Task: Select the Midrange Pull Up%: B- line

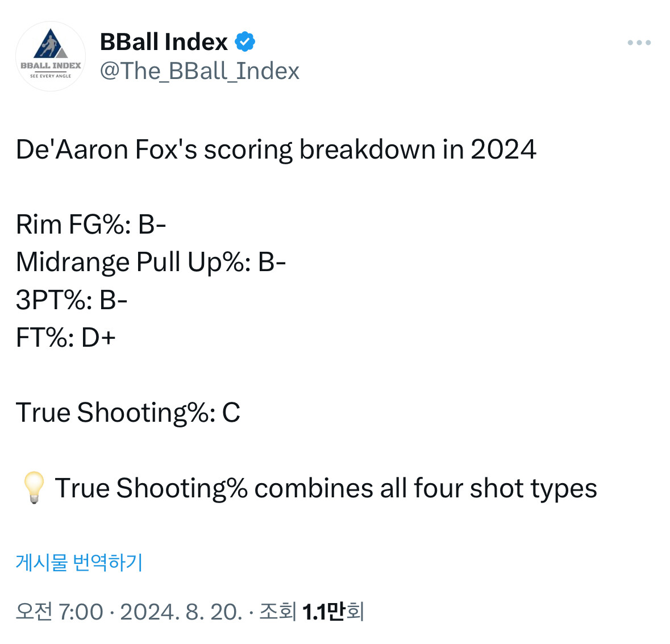Action: (151, 262)
